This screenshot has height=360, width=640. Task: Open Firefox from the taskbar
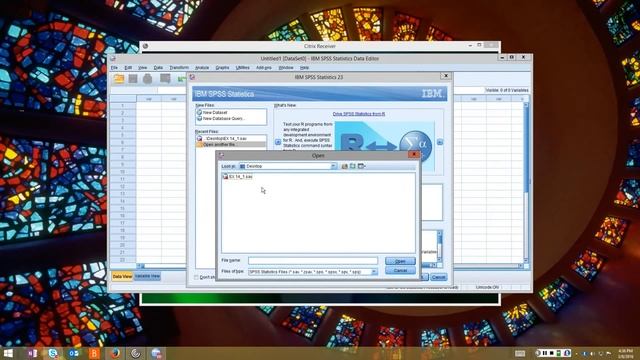coord(115,353)
